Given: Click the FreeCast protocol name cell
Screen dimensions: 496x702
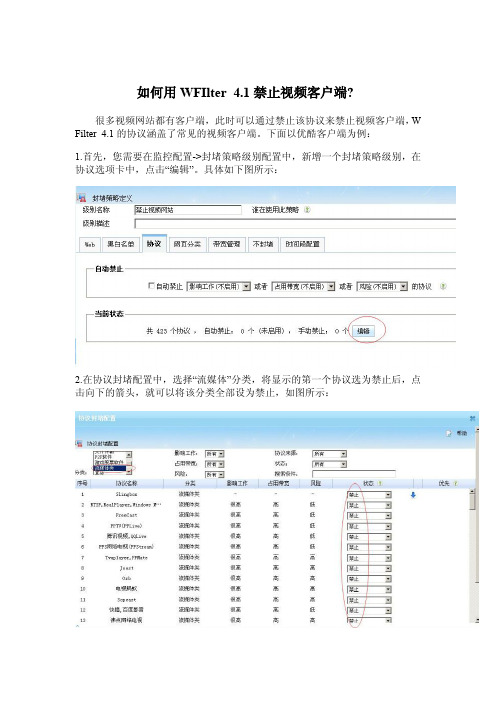Looking at the screenshot, I should (x=126, y=515).
